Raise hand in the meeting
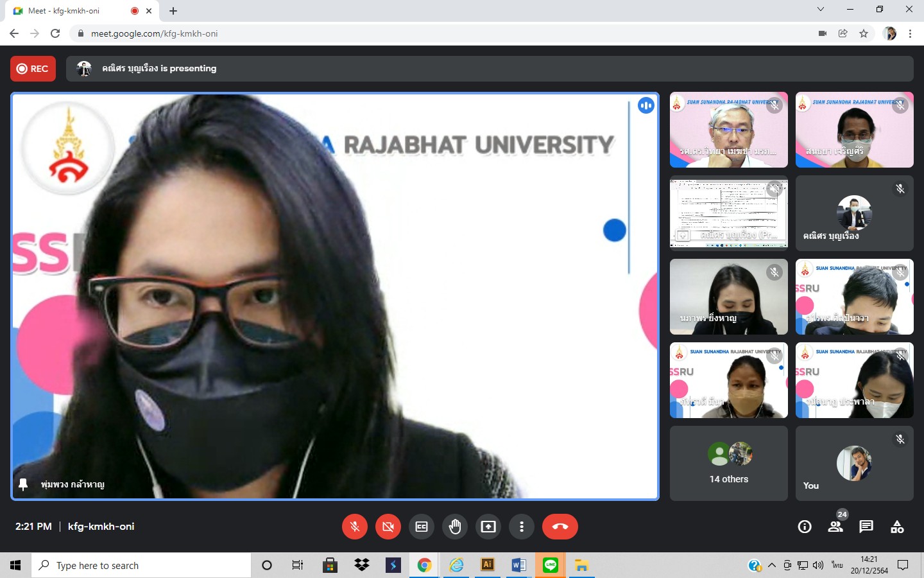Screen dimensions: 924x578 (455, 527)
